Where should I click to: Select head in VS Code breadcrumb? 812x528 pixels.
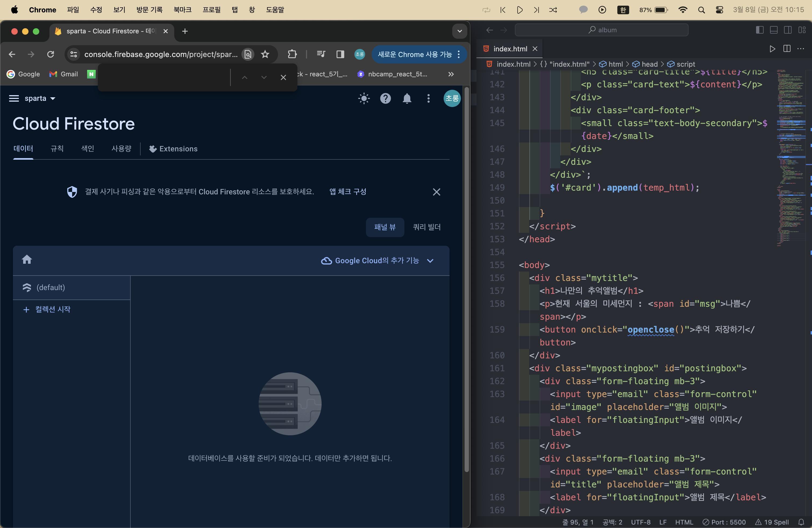(645, 64)
